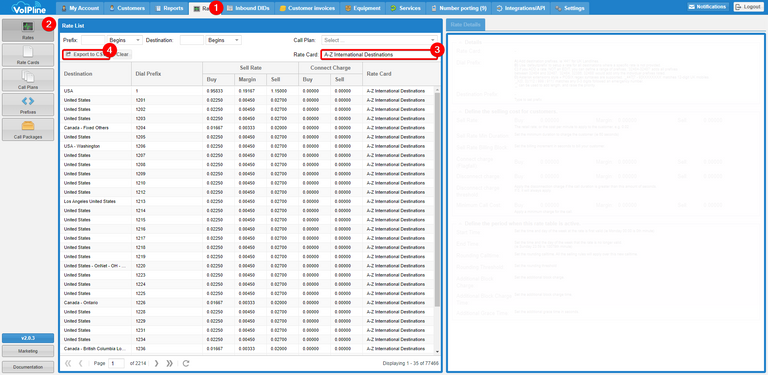Open the Call Plan dropdown
The height and width of the screenshot is (375, 768).
coord(379,40)
